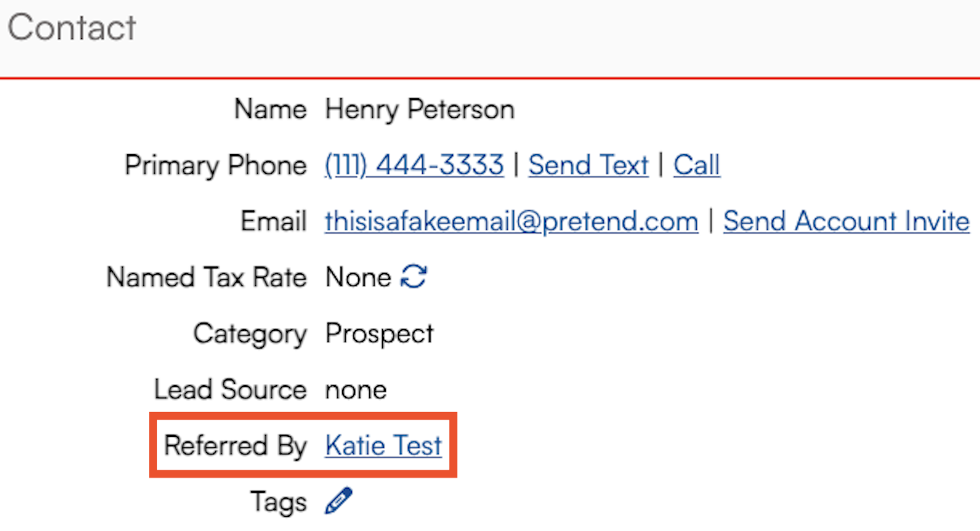Viewport: 980px width, 531px height.
Task: Select the Prospect category value
Action: click(379, 334)
